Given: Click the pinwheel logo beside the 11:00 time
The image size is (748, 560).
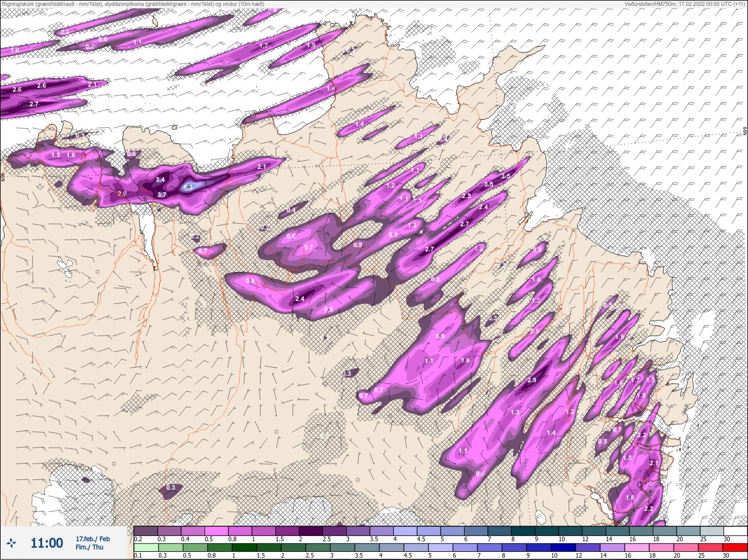Looking at the screenshot, I should [x=11, y=543].
